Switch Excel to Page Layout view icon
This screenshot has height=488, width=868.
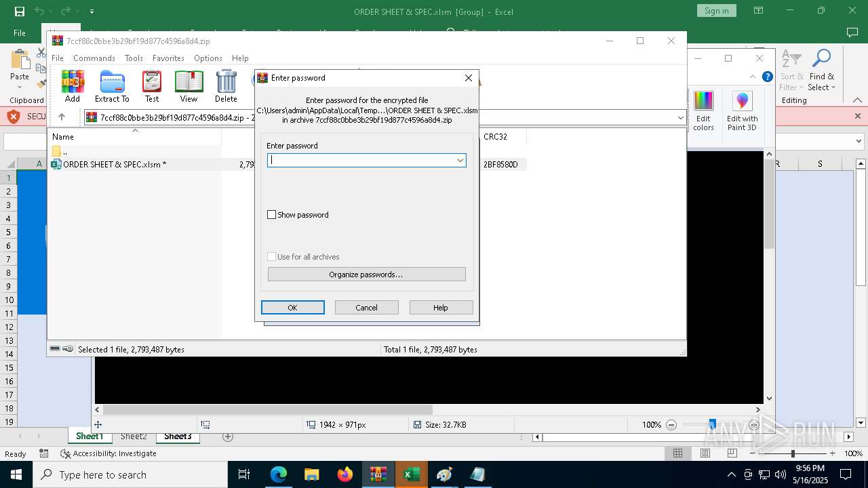[x=705, y=453]
